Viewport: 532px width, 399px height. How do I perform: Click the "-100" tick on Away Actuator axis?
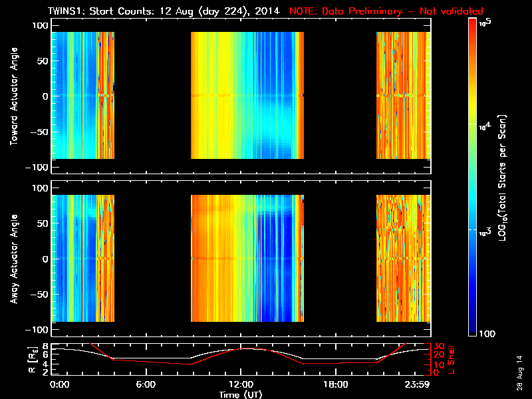click(x=37, y=330)
